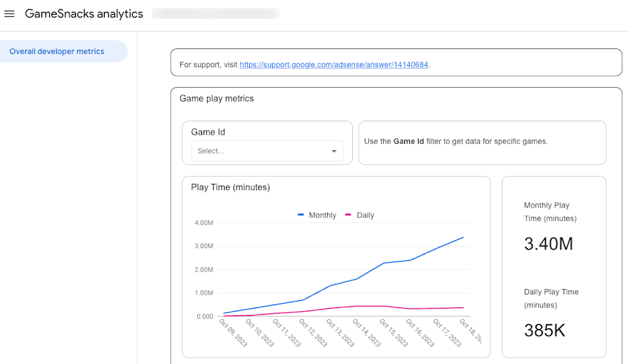Click the GameSnacks analytics title
The height and width of the screenshot is (364, 628).
(x=83, y=13)
